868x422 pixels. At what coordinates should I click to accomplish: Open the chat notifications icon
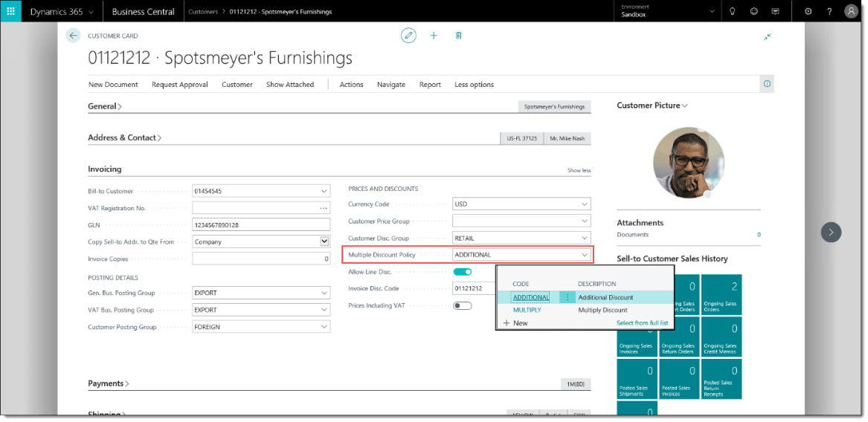776,11
